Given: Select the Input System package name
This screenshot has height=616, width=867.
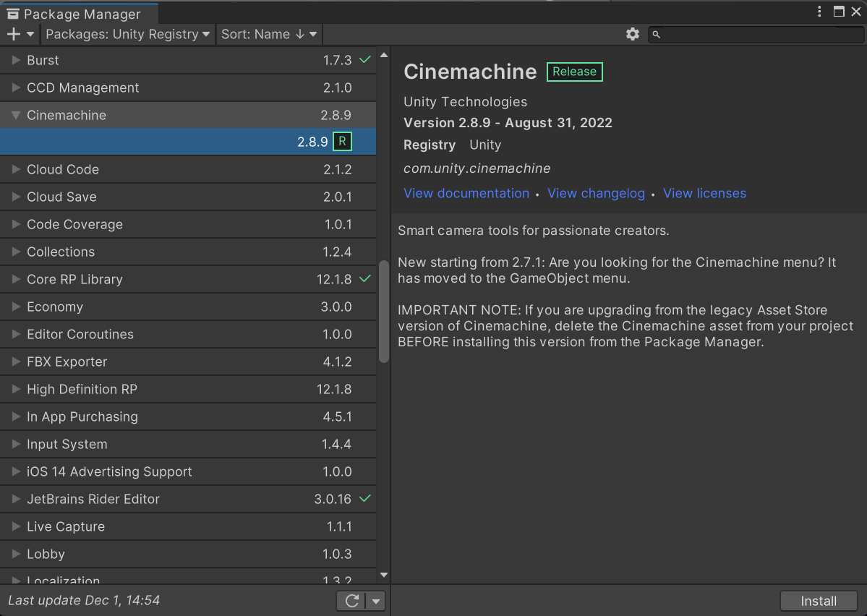Looking at the screenshot, I should click(x=67, y=444).
